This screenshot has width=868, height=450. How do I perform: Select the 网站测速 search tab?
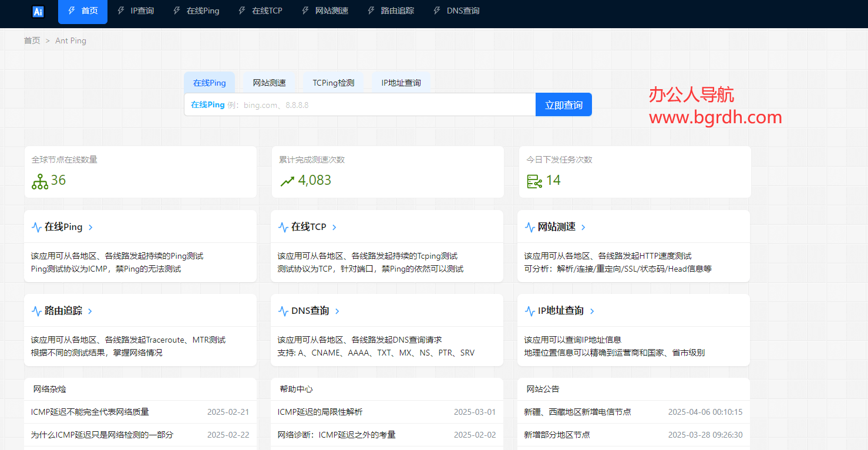tap(269, 83)
